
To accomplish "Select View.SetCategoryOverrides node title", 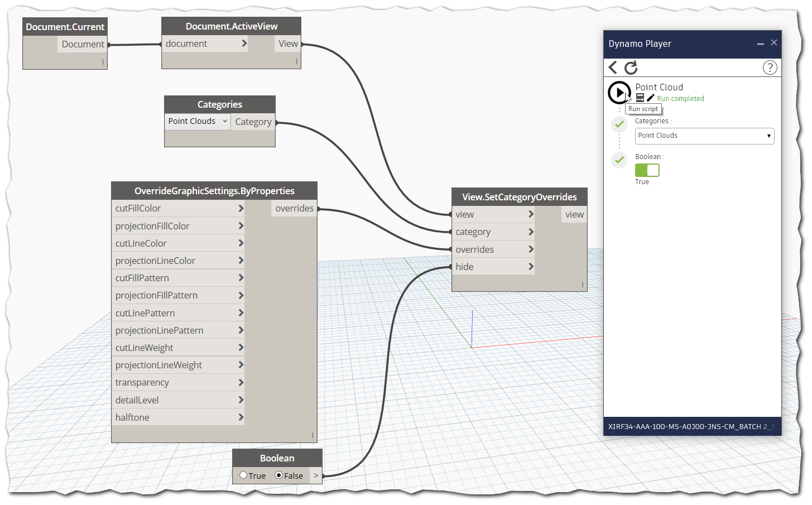I will 520,197.
